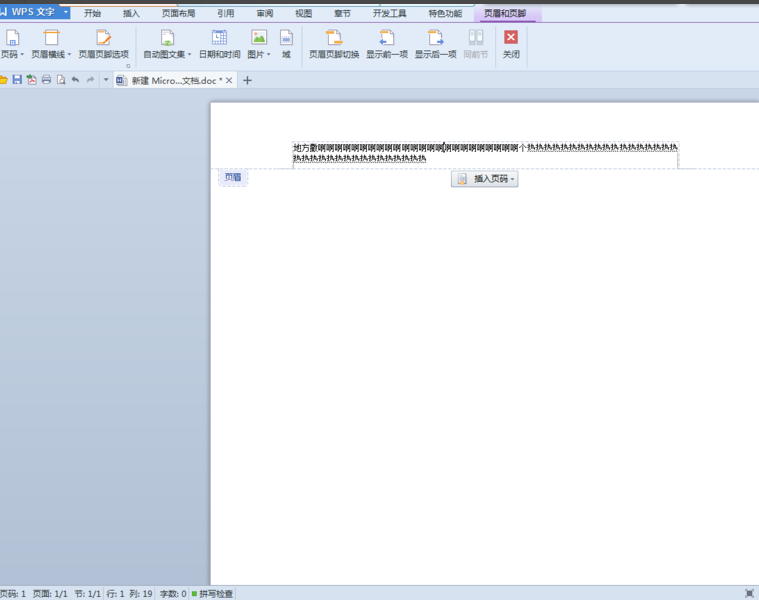Viewport: 759px width, 600px height.
Task: Select the 页眉和页脚 tab
Action: 505,14
